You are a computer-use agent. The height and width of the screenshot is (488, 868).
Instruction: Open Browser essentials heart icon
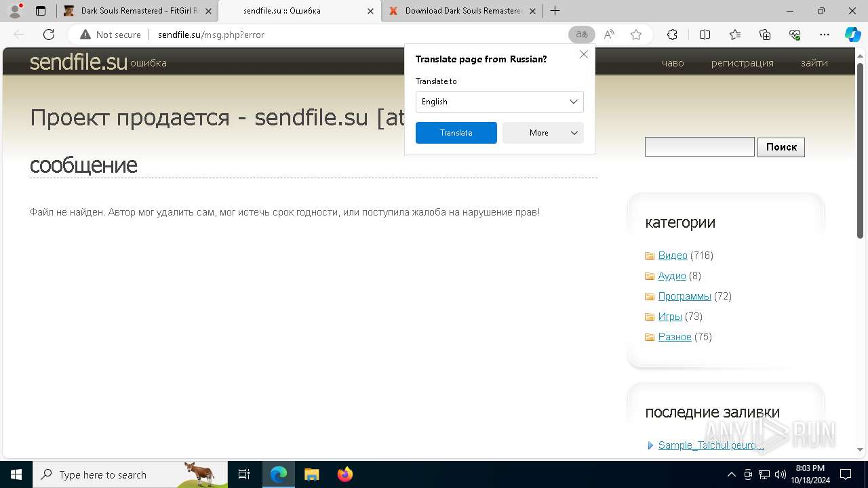(x=795, y=35)
